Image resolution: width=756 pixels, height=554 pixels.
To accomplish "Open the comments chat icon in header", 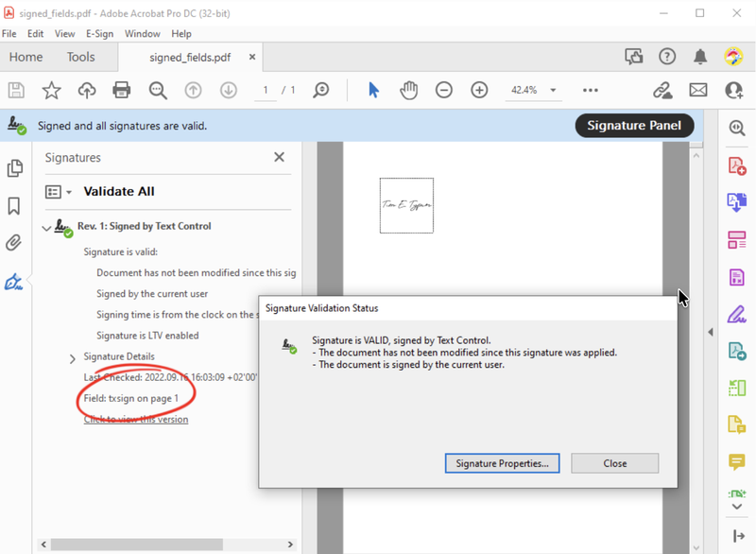I will pos(633,57).
